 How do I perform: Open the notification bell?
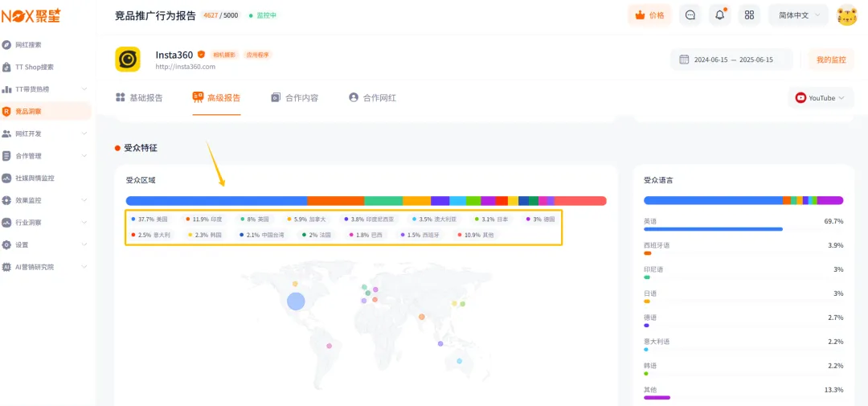(719, 15)
